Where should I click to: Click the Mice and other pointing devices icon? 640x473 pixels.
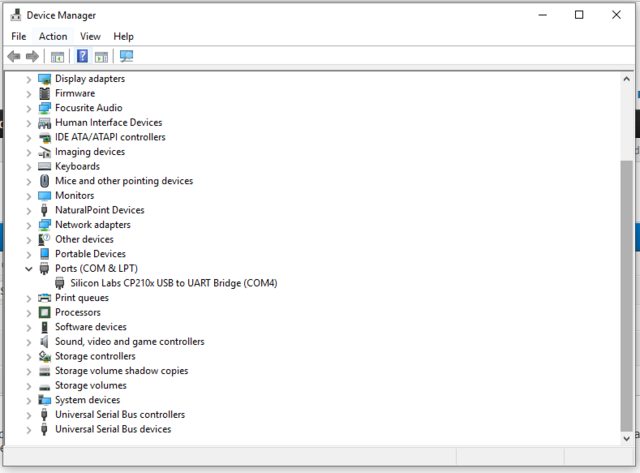click(44, 181)
